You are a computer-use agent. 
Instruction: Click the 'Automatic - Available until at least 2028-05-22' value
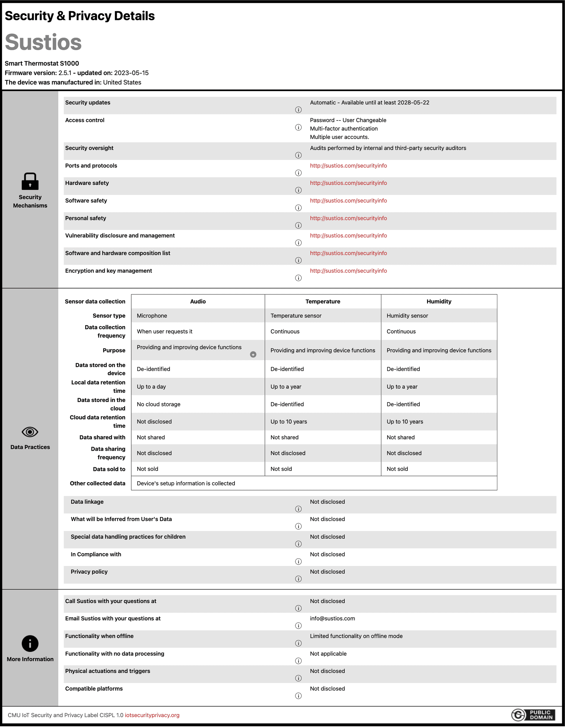[x=370, y=103]
